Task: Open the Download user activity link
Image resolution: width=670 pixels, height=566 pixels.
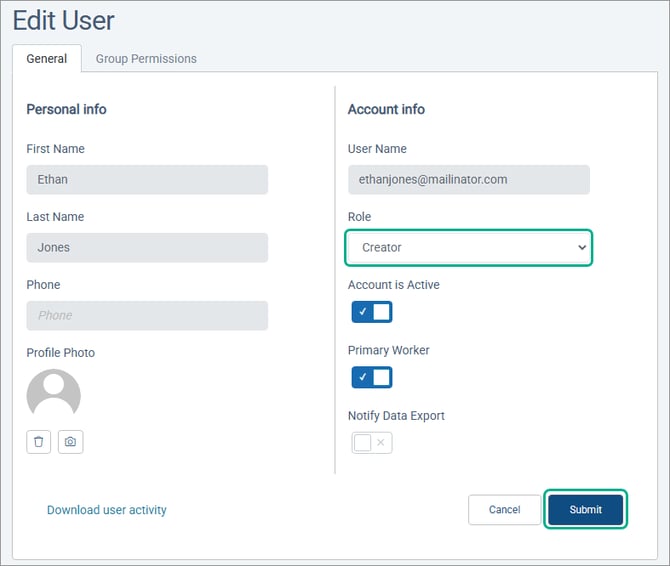Action: tap(107, 510)
